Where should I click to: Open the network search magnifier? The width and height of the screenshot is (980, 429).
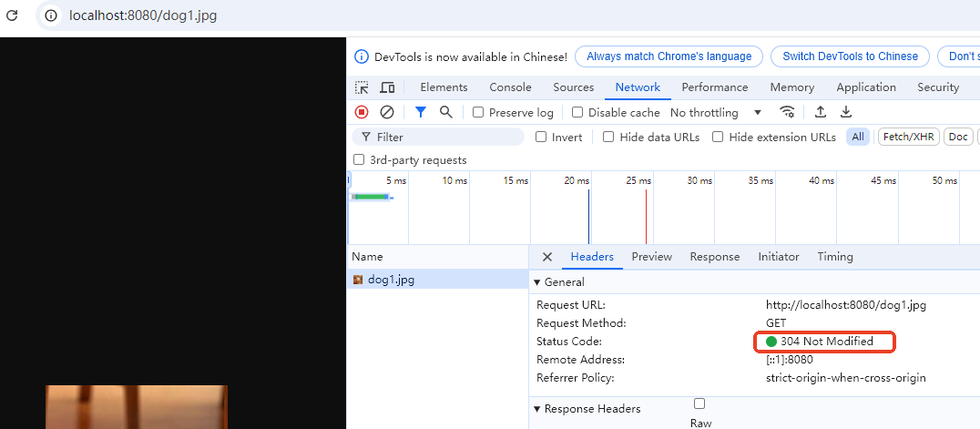pyautogui.click(x=445, y=112)
